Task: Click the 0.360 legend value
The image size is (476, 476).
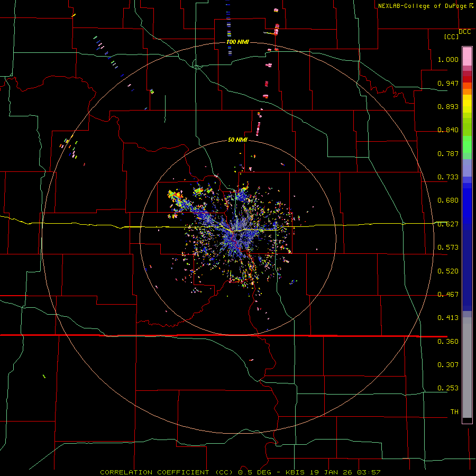Action: [448, 342]
